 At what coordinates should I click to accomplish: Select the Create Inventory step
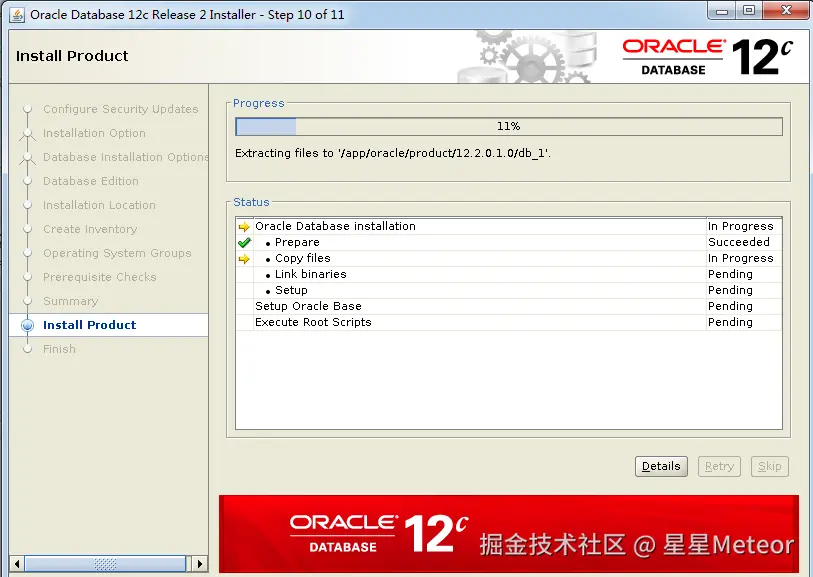pos(90,229)
